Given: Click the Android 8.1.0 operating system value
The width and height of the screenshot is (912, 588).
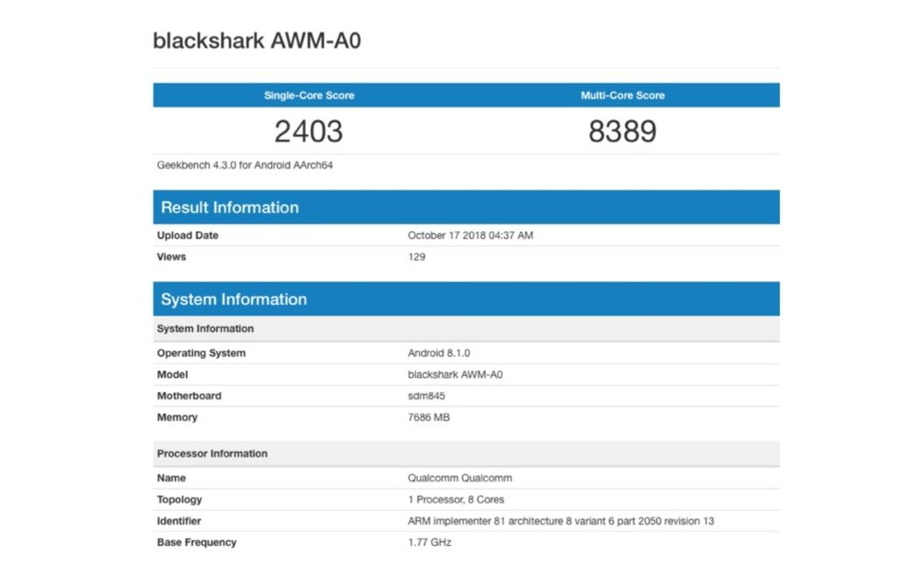Looking at the screenshot, I should click(x=439, y=353).
